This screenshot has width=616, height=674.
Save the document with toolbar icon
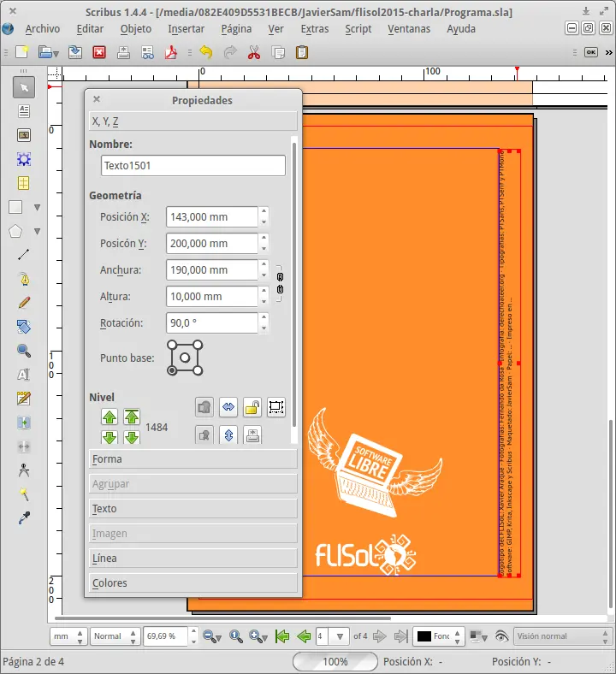coord(75,52)
